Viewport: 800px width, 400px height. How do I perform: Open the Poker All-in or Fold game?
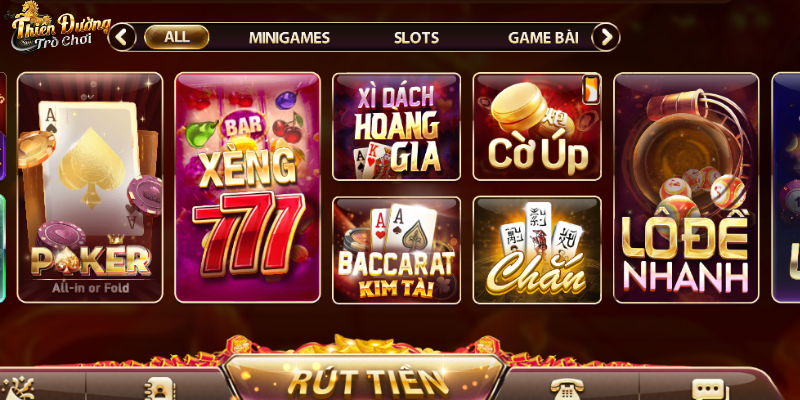pos(90,187)
